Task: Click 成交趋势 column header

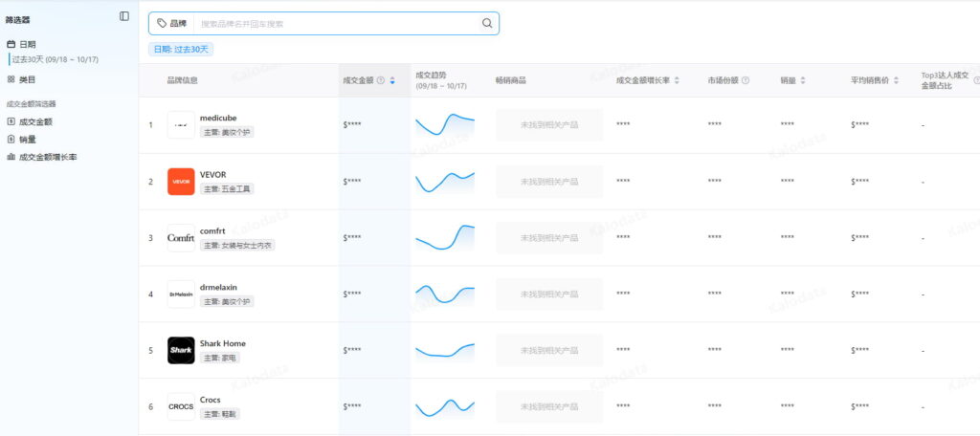Action: (x=441, y=80)
